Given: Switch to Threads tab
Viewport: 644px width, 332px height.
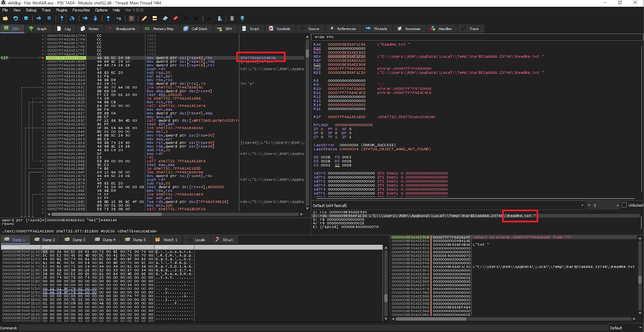Looking at the screenshot, I should click(x=376, y=29).
